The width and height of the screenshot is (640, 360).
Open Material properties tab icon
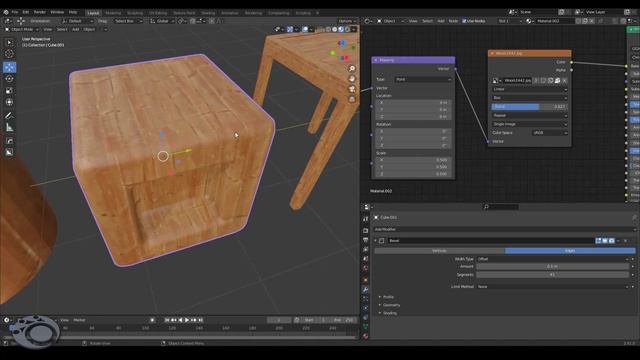[366, 336]
